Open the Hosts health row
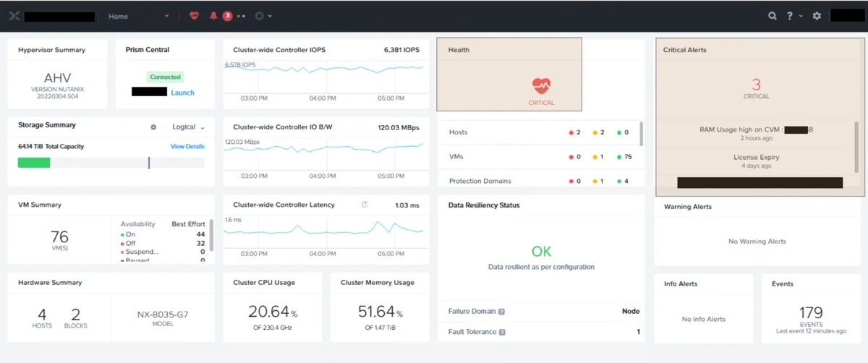Viewport: 868px width, 363px height. coord(539,133)
